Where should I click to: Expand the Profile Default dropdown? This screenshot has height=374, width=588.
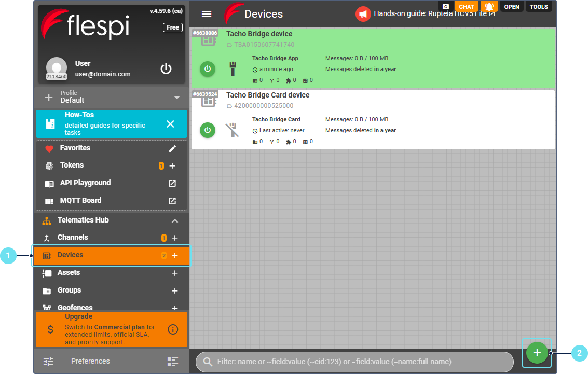click(176, 98)
